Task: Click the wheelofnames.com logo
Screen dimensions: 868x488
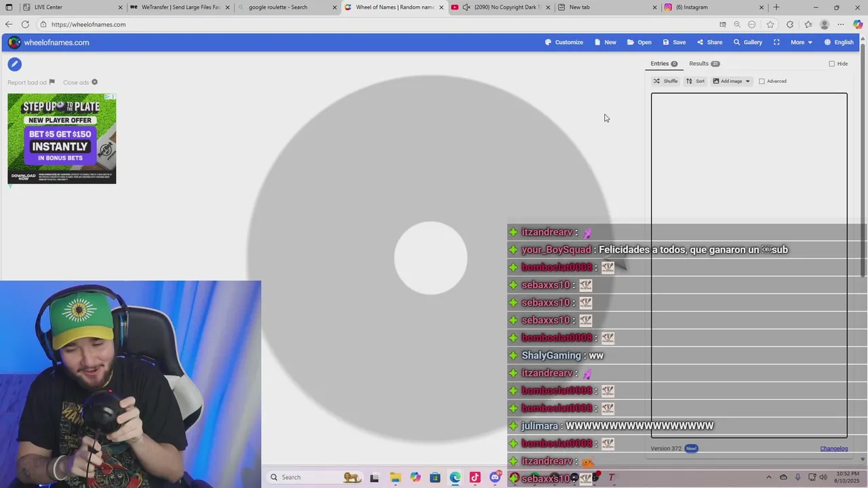Action: (x=49, y=42)
